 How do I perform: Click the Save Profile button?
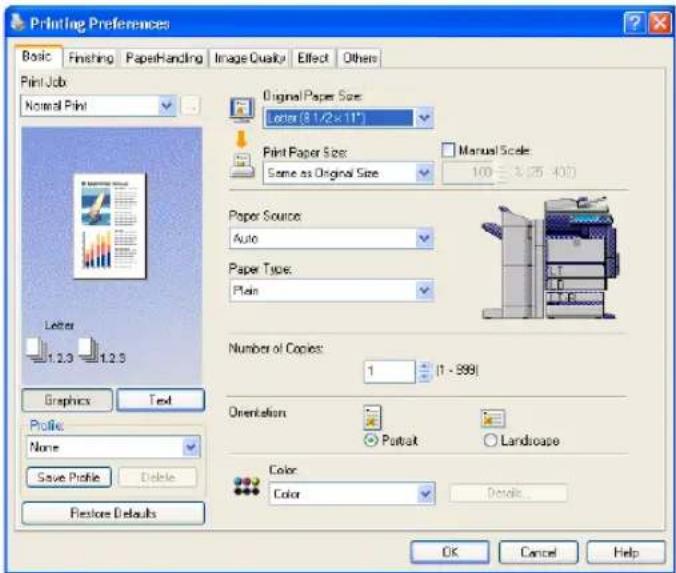coord(69,477)
